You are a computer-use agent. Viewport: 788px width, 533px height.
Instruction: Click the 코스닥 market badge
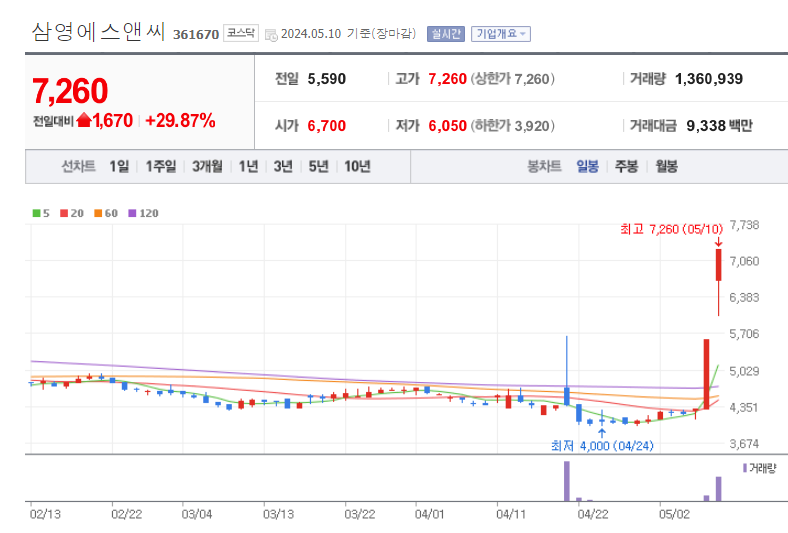click(x=241, y=33)
